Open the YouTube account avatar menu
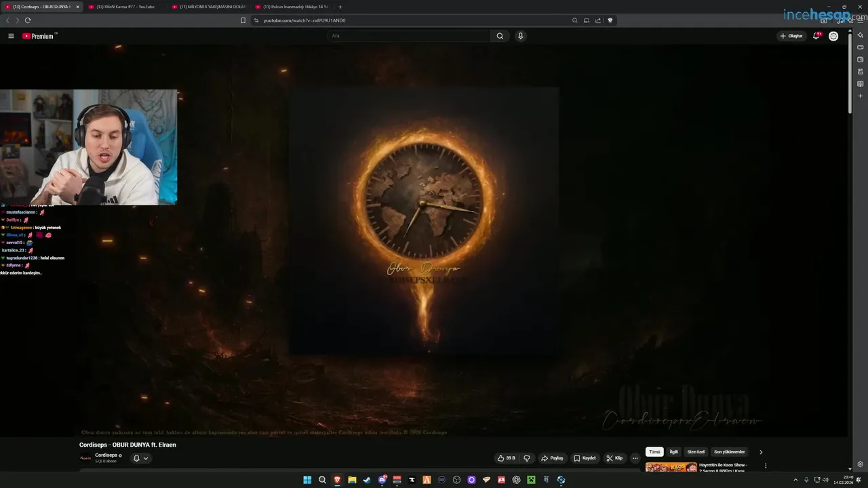The height and width of the screenshot is (488, 868). (833, 36)
